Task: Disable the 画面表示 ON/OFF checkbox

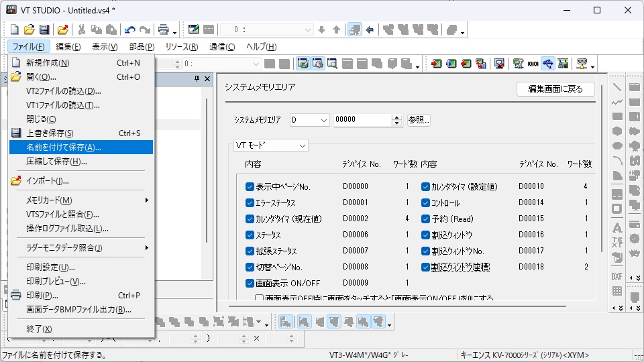Action: (x=250, y=283)
